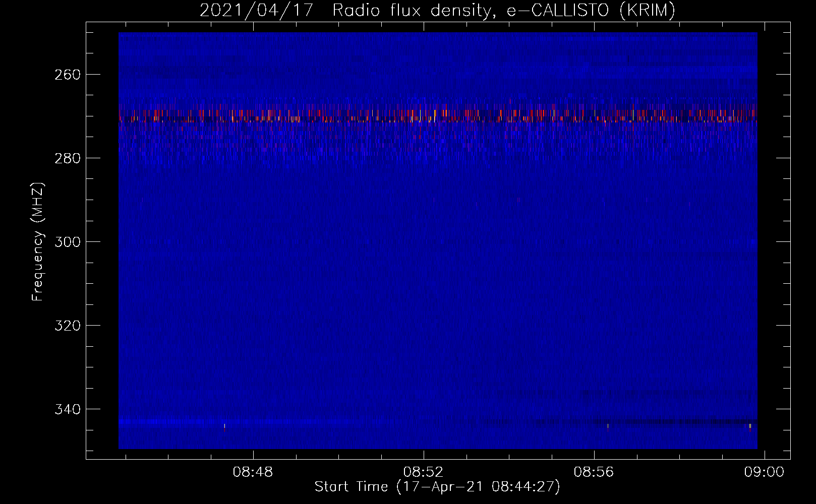Click the bright yellow spike near 345 MHz at right edge
The height and width of the screenshot is (504, 816).
(x=750, y=427)
